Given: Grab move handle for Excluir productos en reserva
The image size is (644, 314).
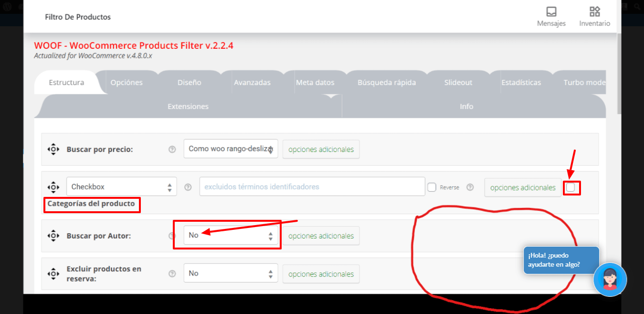Looking at the screenshot, I should (x=53, y=274).
